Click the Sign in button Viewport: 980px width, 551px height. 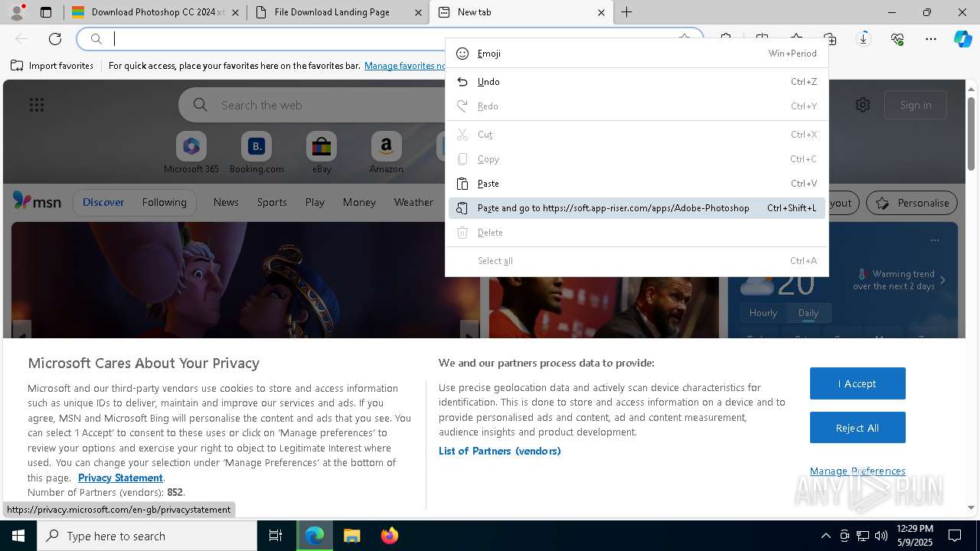916,105
